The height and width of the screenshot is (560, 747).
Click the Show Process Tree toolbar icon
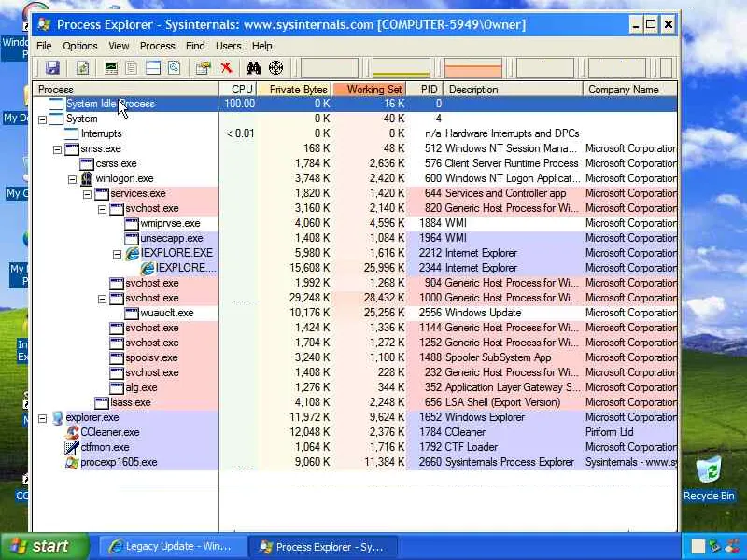pos(131,68)
